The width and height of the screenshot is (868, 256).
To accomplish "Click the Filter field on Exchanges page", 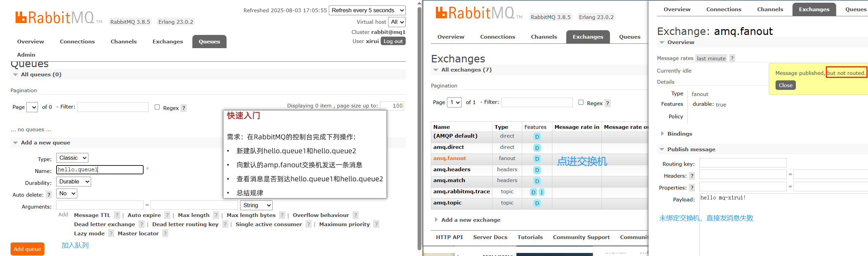I will pyautogui.click(x=537, y=102).
